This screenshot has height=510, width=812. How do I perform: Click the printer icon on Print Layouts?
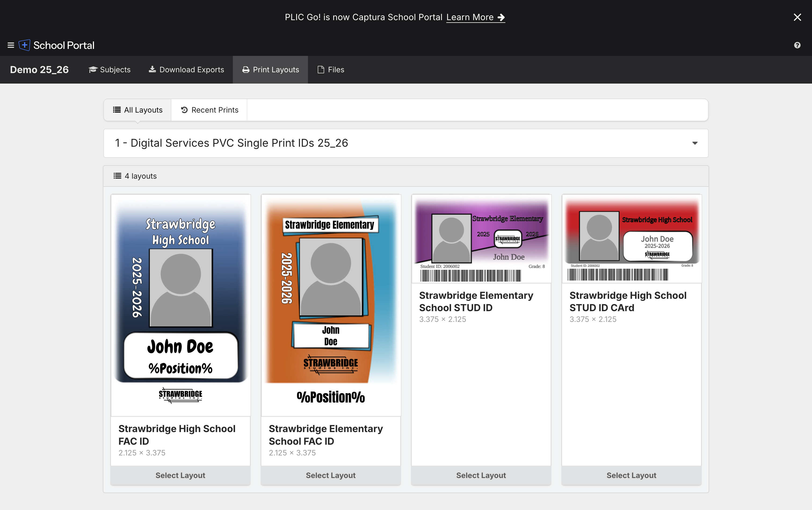[x=246, y=70]
